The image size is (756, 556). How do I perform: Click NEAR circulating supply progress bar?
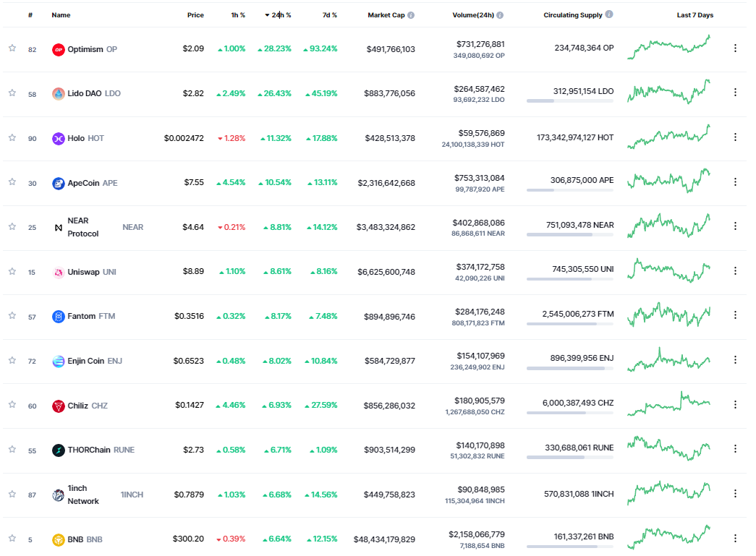[570, 235]
